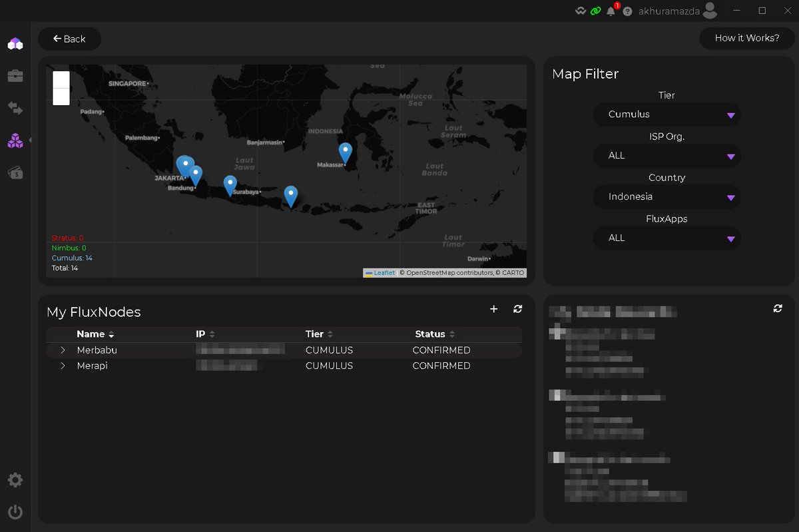Open the How it Works? button
The height and width of the screenshot is (532, 799).
click(747, 38)
